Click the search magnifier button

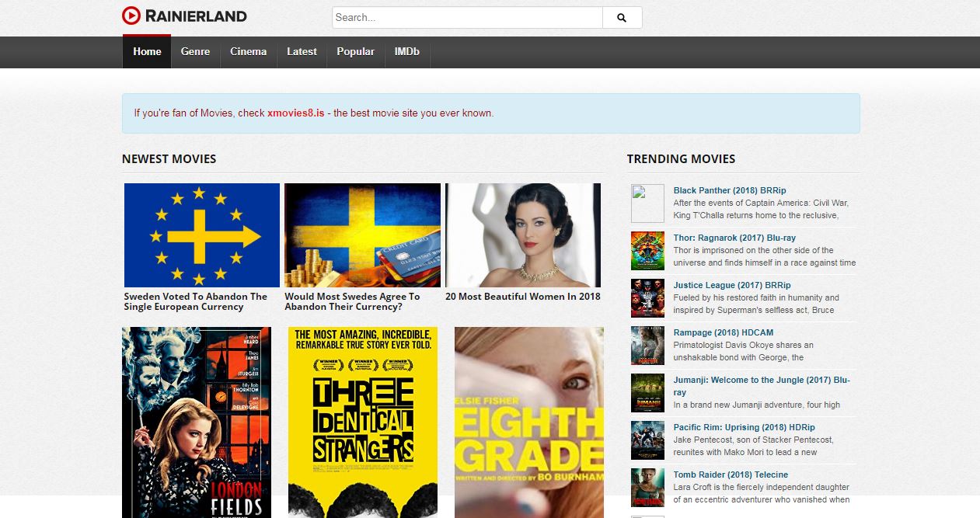coord(622,18)
